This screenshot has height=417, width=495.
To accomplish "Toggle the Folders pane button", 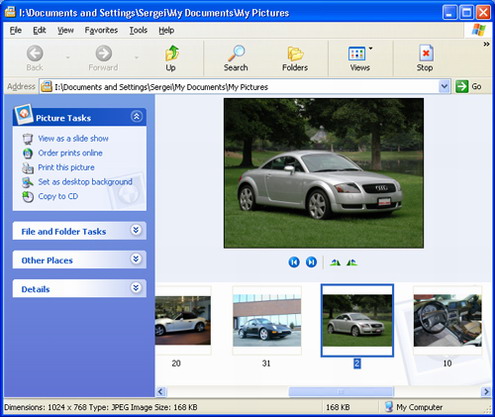I will coord(295,58).
